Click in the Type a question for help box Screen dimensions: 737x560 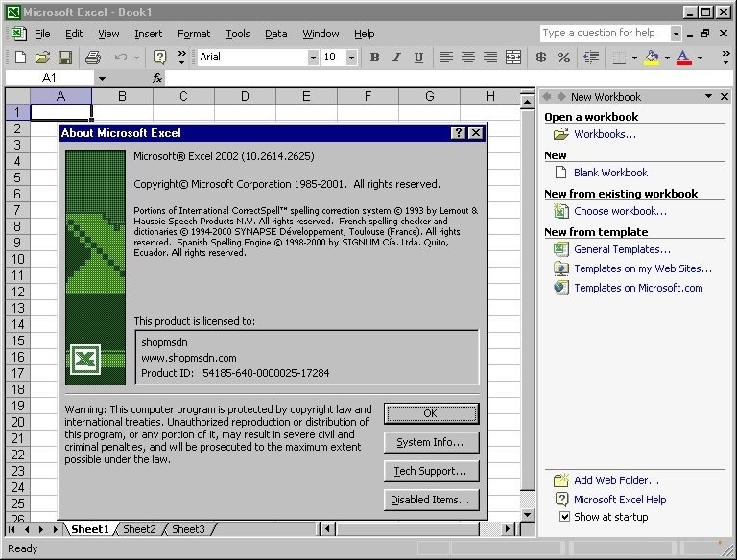pyautogui.click(x=605, y=34)
